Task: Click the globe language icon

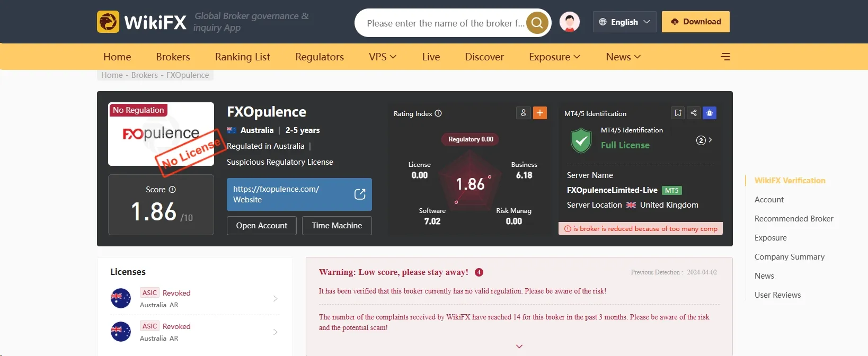Action: (603, 22)
